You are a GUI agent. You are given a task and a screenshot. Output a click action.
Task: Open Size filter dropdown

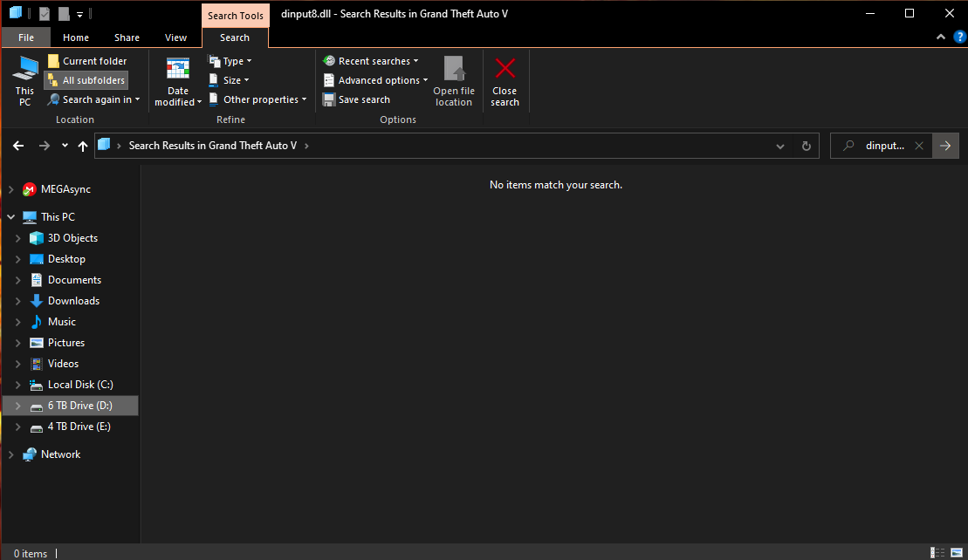pos(229,80)
